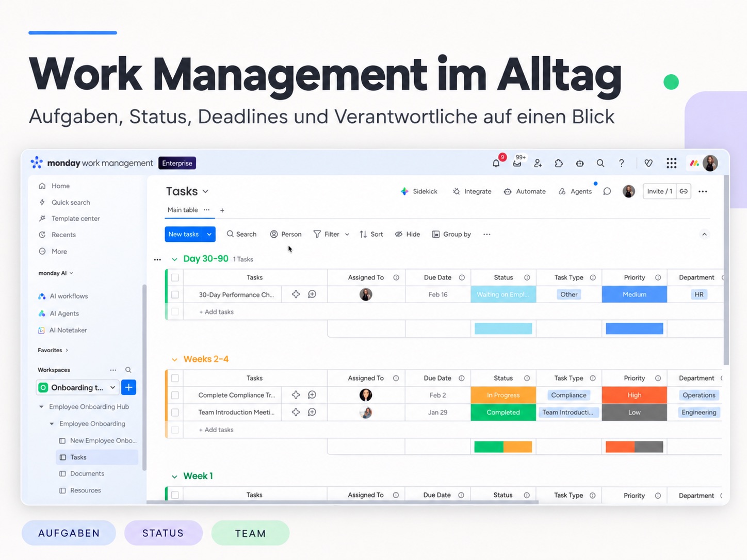
Task: Open the apps marketplace puzzle icon
Action: pyautogui.click(x=559, y=163)
